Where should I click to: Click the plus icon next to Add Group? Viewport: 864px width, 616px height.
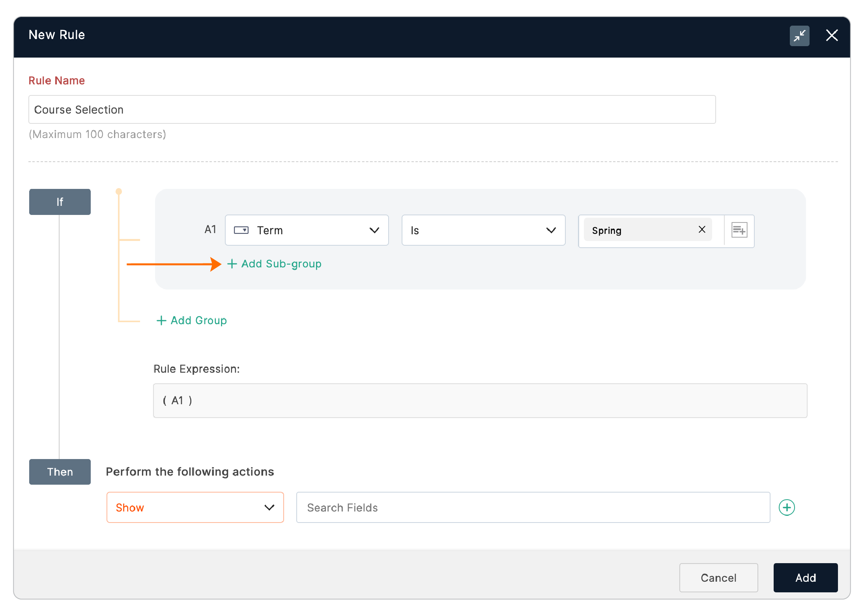click(161, 321)
